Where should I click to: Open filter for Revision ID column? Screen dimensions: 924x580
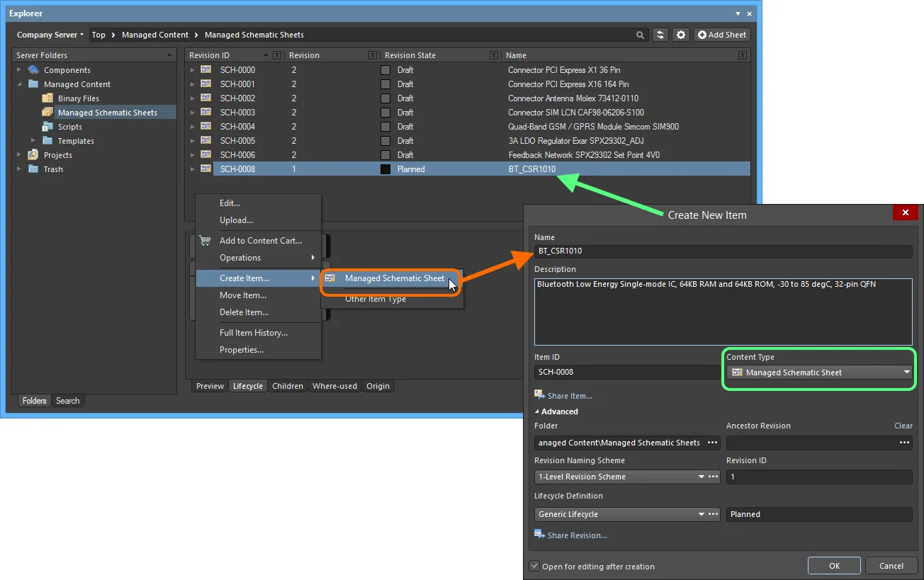[277, 55]
